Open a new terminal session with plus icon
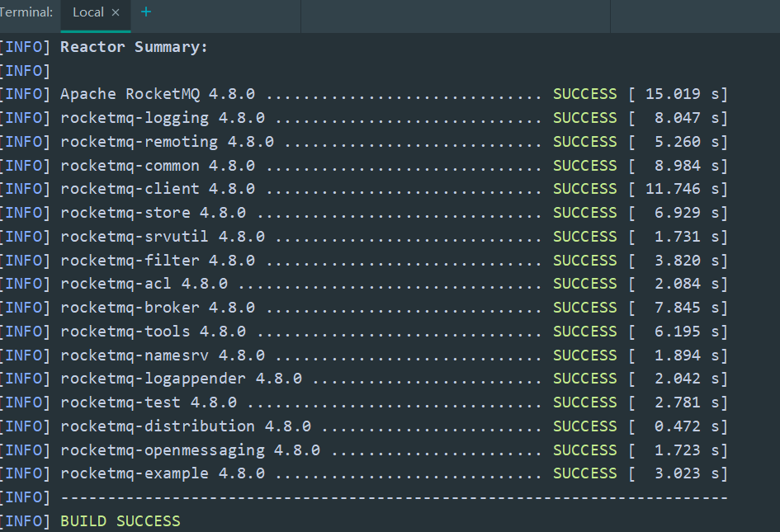This screenshot has width=780, height=532. click(146, 12)
